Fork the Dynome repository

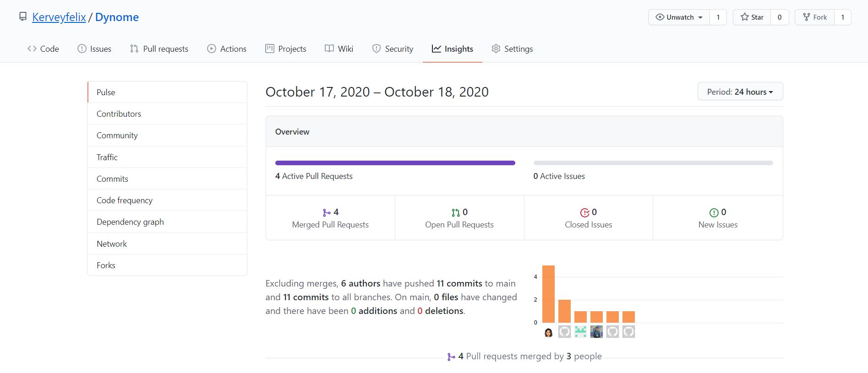tap(815, 17)
